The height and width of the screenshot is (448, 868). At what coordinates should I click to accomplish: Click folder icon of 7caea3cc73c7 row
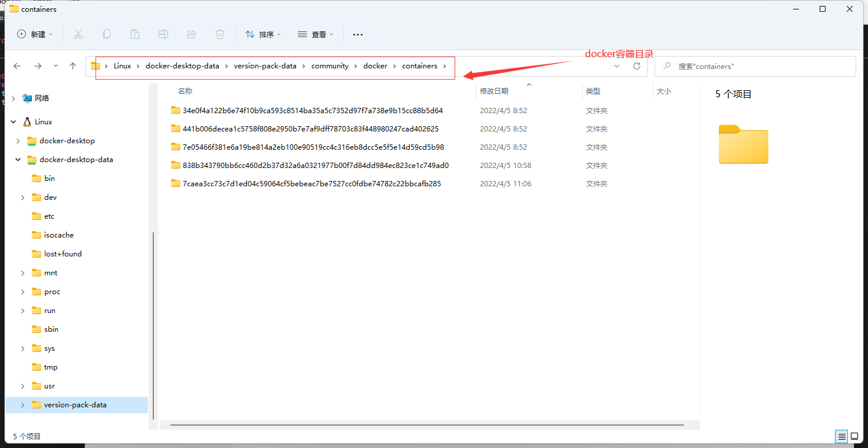coord(175,183)
